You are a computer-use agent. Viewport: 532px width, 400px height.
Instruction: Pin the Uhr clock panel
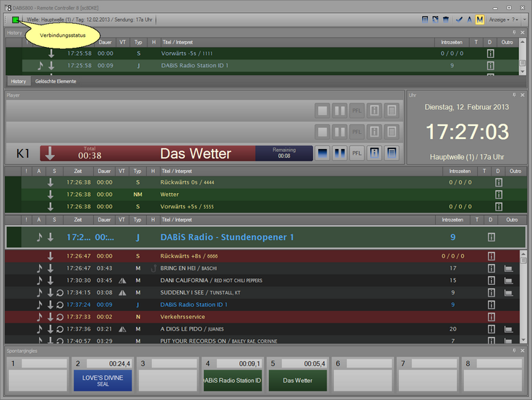click(x=515, y=95)
